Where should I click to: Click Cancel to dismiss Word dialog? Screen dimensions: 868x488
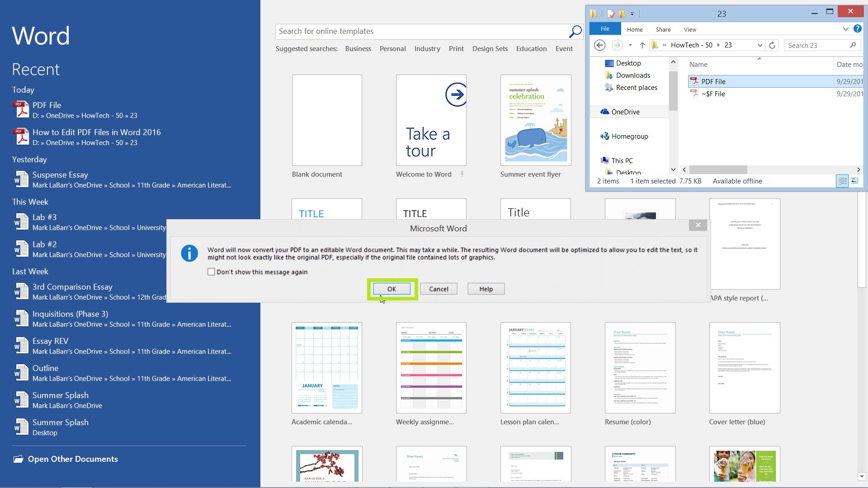tap(438, 289)
